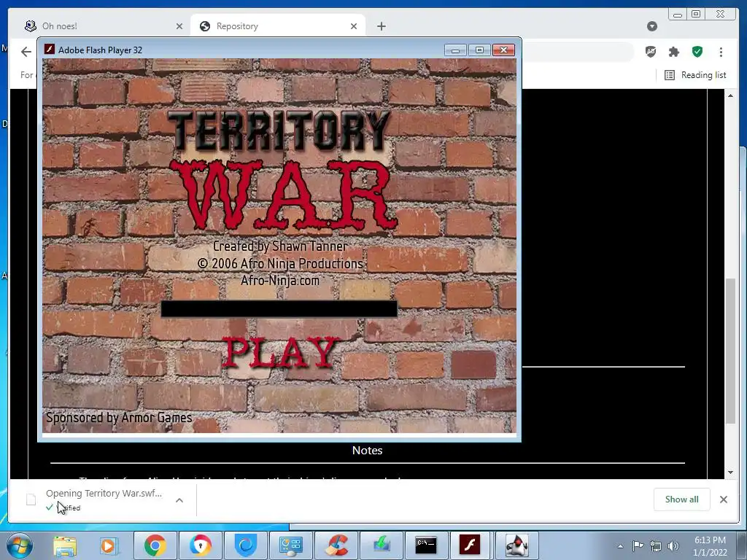Open the Control Panel taskbar icon
This screenshot has width=747, height=560.
pos(290,545)
